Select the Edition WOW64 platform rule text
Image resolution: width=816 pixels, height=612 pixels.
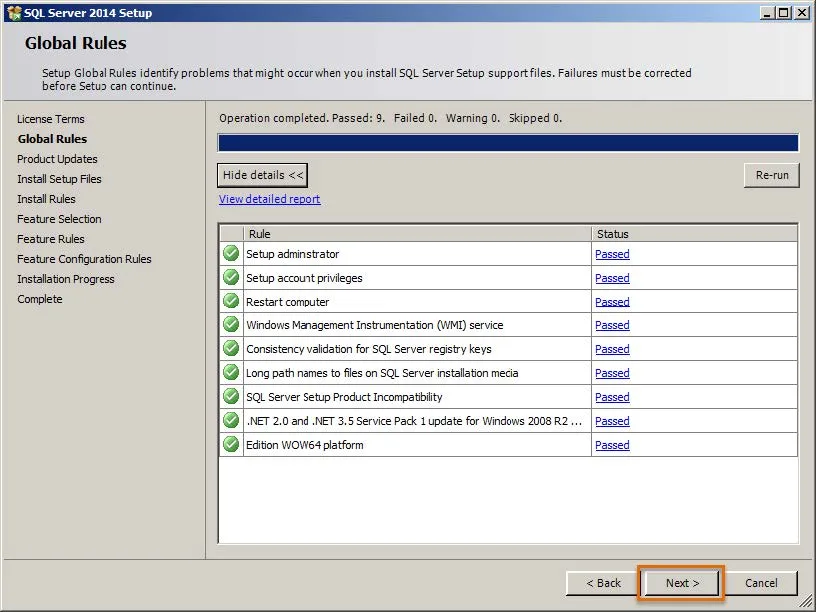304,445
